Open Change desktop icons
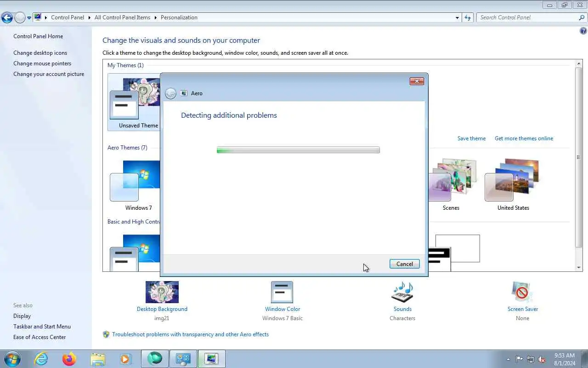This screenshot has height=368, width=588. (40, 53)
